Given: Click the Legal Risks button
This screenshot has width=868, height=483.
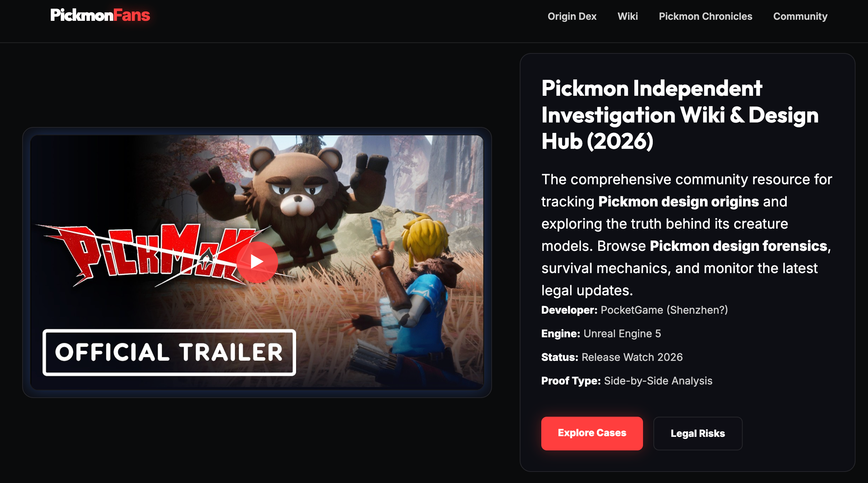Looking at the screenshot, I should tap(698, 433).
